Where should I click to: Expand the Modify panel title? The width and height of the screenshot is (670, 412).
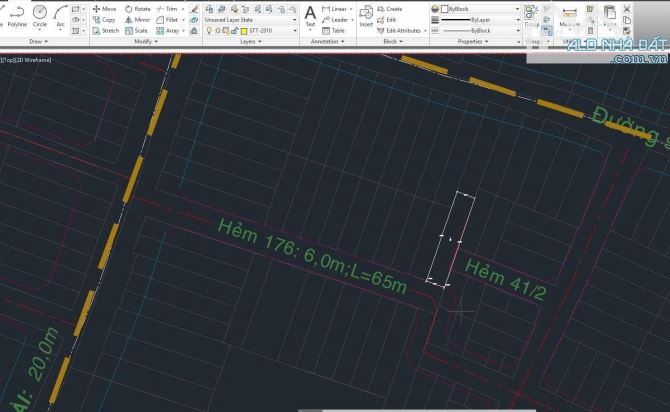point(144,42)
